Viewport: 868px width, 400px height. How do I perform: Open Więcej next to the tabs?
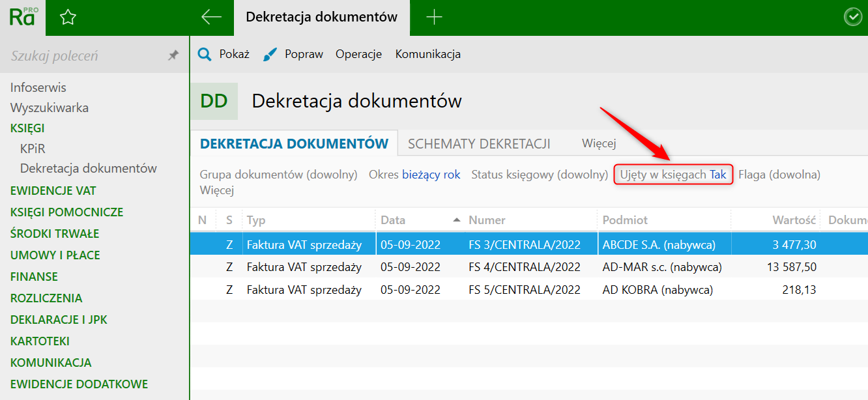599,143
